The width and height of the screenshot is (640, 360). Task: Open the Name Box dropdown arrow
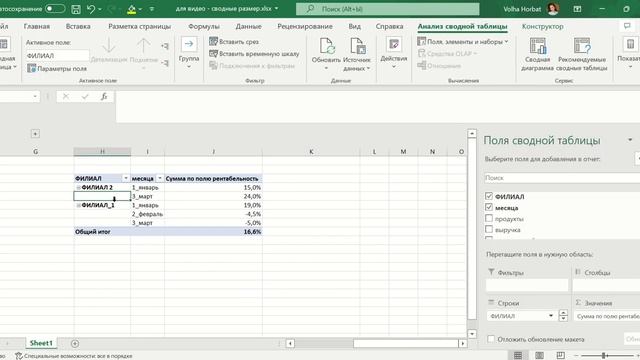35,96
